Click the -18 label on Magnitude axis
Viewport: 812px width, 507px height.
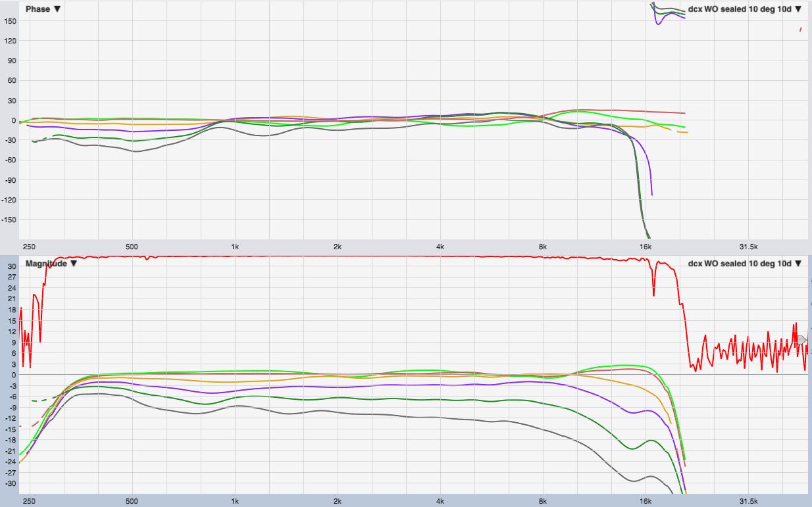[x=10, y=440]
